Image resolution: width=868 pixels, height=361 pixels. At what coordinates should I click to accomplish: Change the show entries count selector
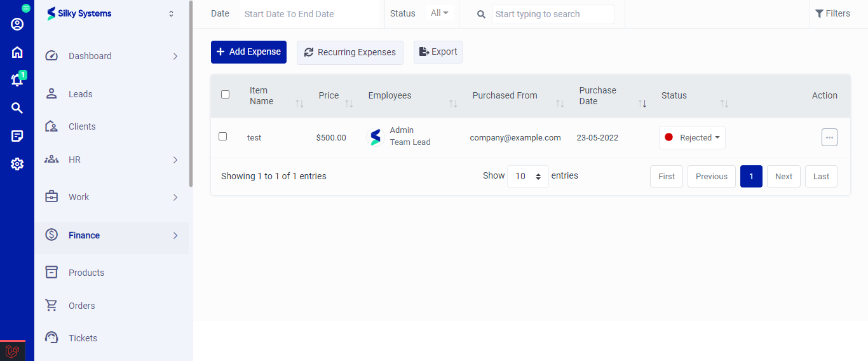pyautogui.click(x=527, y=176)
